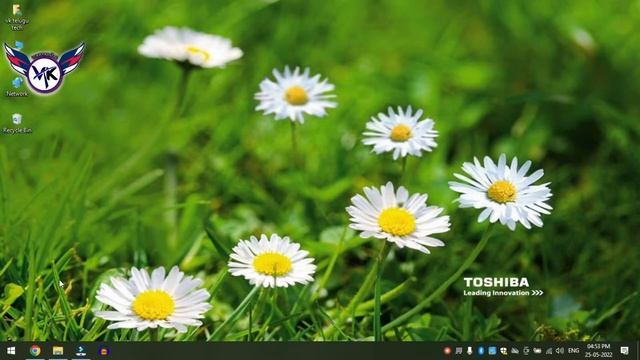Click the red round tray icon
This screenshot has height=360, width=640.
[447, 351]
